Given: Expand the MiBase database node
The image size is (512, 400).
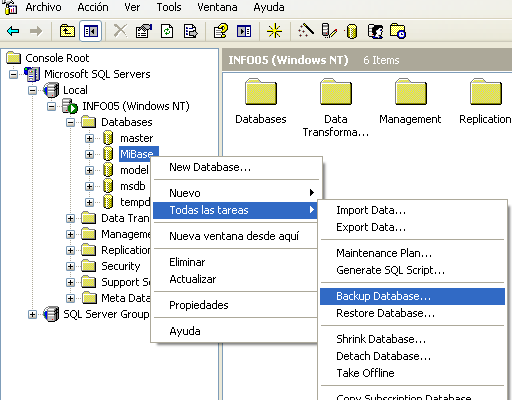Looking at the screenshot, I should pos(89,154).
